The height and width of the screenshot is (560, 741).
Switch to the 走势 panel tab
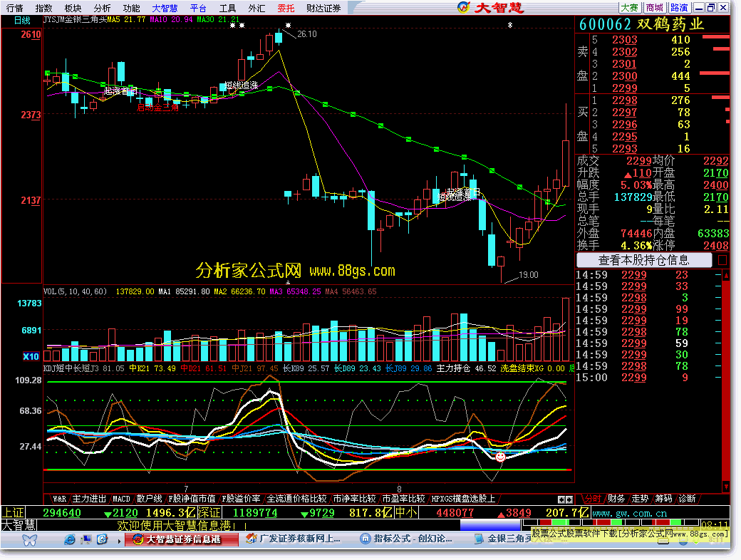coord(640,499)
